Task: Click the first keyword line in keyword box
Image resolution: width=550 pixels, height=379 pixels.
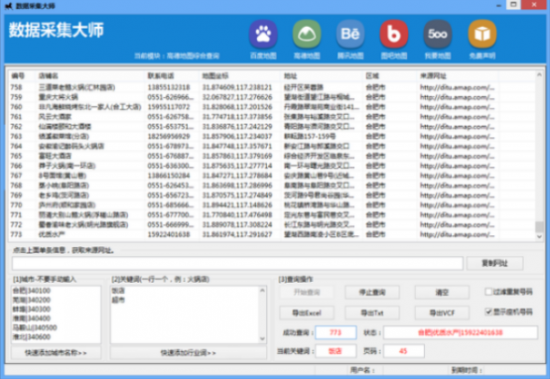Action: pyautogui.click(x=118, y=291)
